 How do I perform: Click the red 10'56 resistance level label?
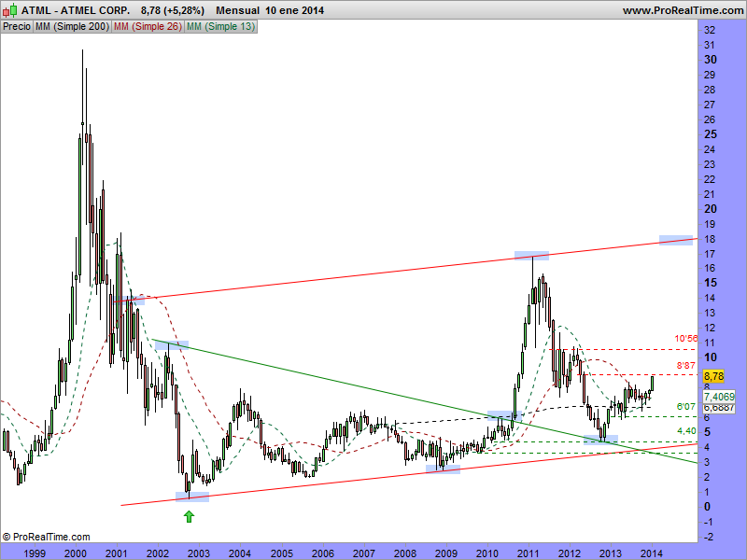686,339
